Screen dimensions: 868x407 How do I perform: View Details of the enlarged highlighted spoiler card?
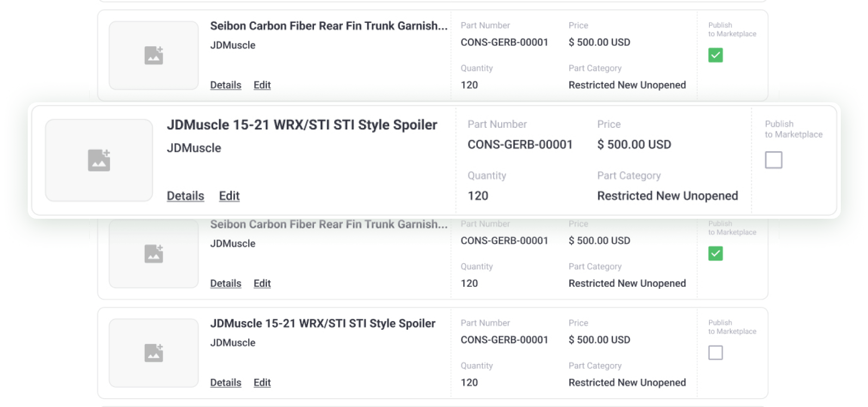click(185, 196)
